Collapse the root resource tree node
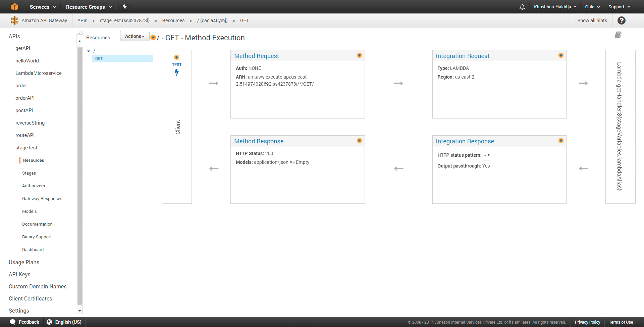This screenshot has width=644, height=327. (x=89, y=51)
